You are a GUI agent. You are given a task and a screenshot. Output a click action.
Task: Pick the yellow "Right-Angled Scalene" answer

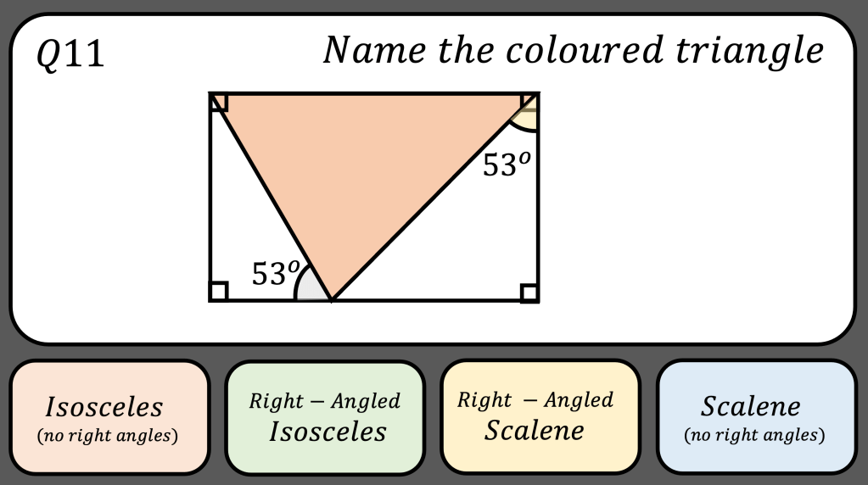coord(540,416)
